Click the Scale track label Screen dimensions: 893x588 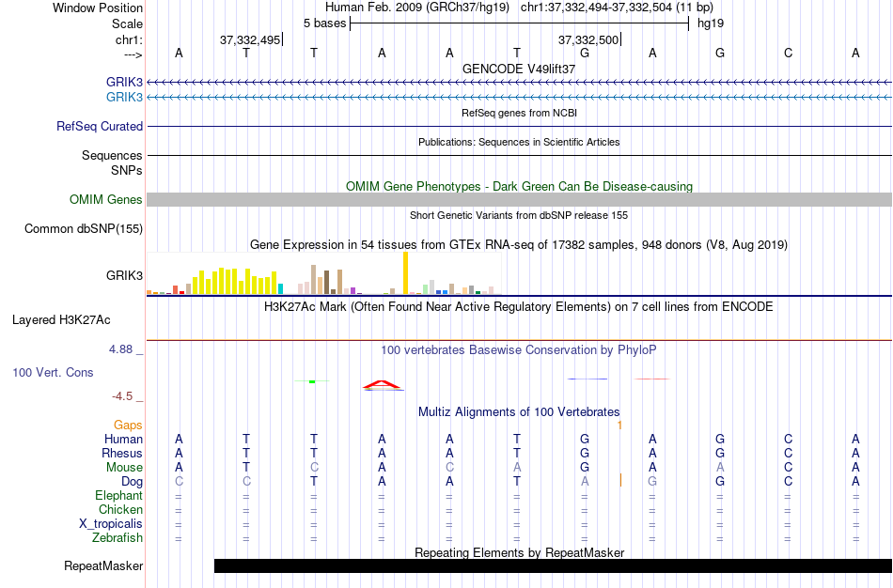(127, 23)
